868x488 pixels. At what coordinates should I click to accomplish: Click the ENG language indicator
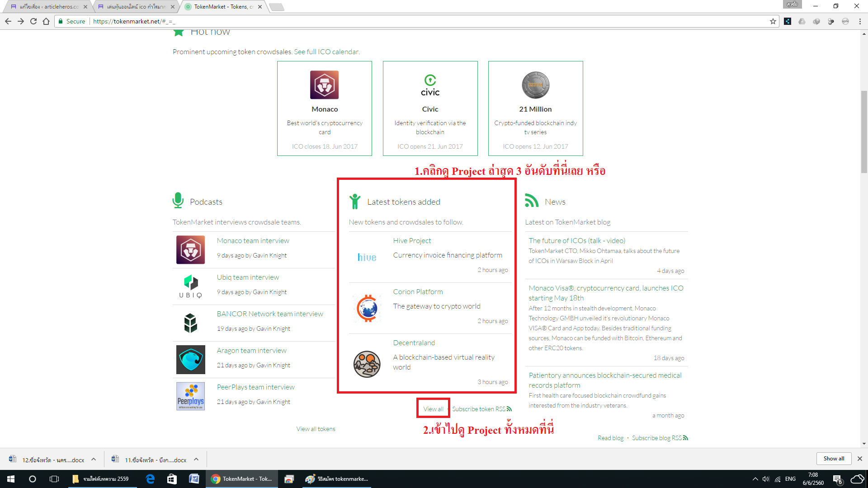pos(790,479)
